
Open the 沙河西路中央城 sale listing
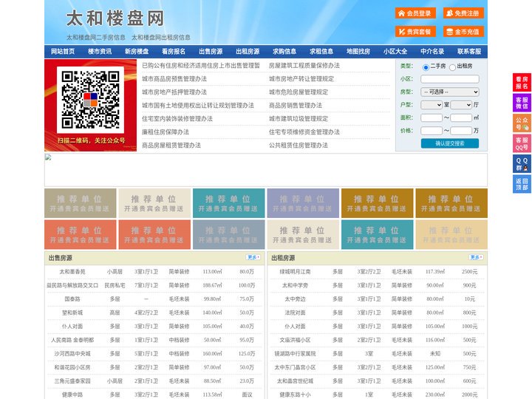pos(72,353)
